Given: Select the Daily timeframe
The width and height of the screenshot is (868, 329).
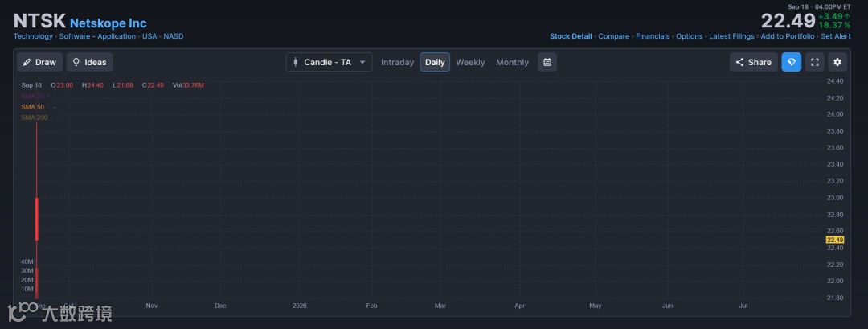Looking at the screenshot, I should point(435,62).
